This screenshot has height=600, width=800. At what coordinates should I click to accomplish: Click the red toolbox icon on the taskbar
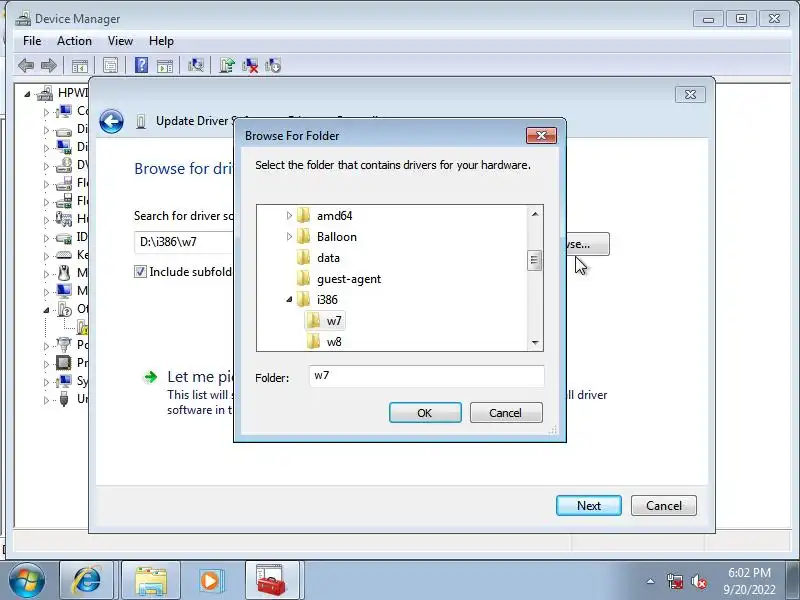tap(271, 580)
